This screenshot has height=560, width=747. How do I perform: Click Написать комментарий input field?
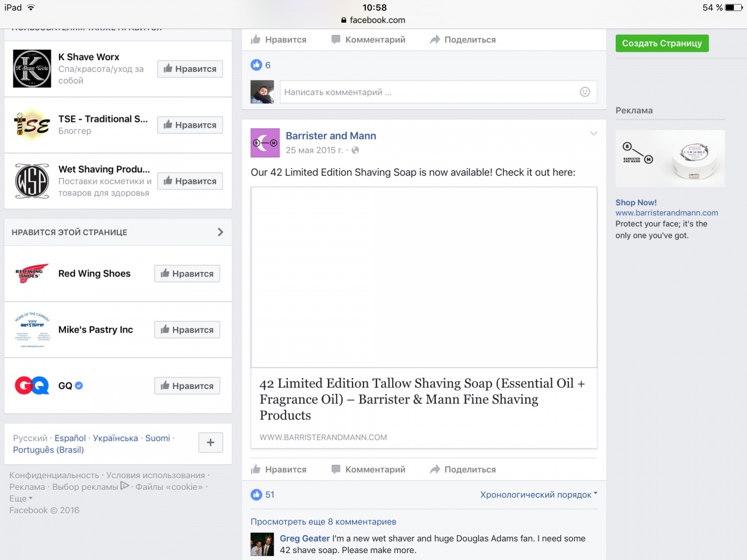click(x=438, y=92)
